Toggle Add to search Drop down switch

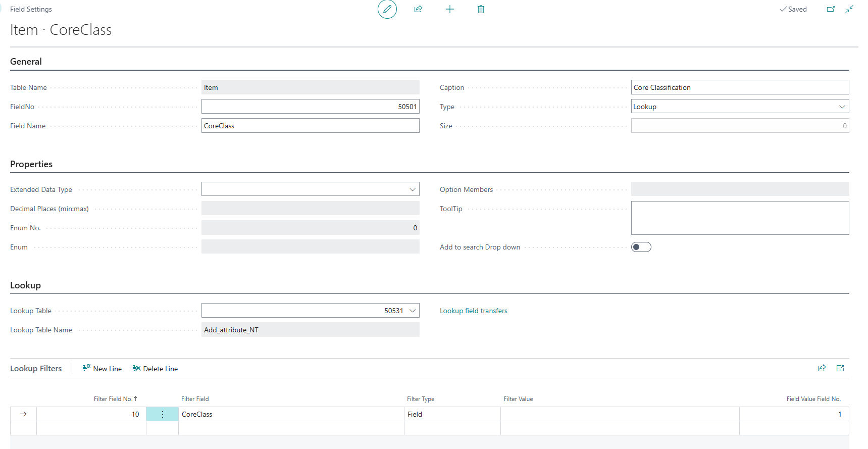pos(641,247)
